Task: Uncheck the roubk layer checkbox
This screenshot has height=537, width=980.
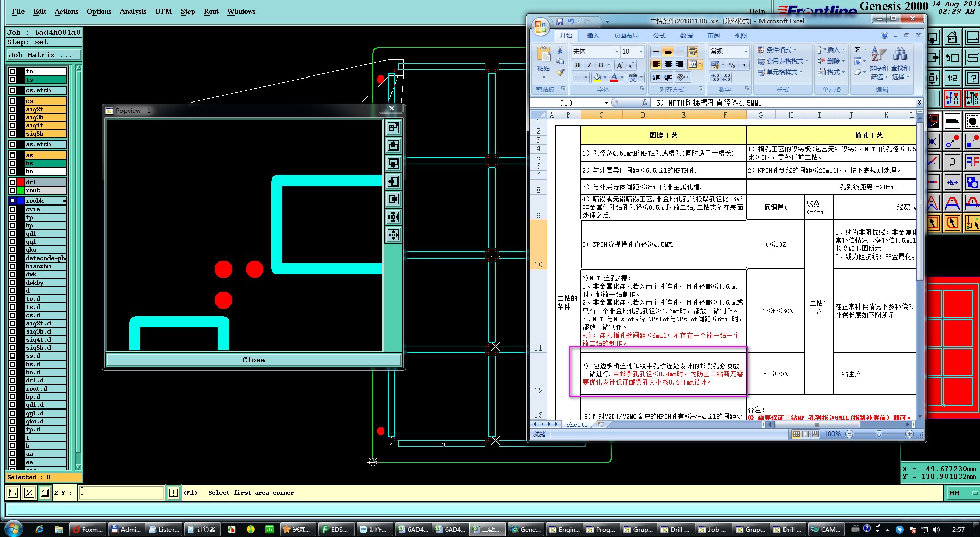Action: 12,201
